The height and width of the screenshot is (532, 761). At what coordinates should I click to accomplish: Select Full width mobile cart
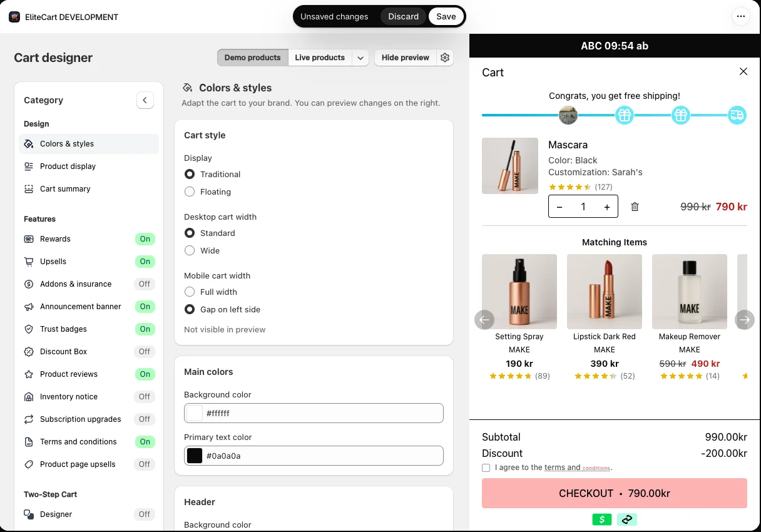tap(190, 292)
